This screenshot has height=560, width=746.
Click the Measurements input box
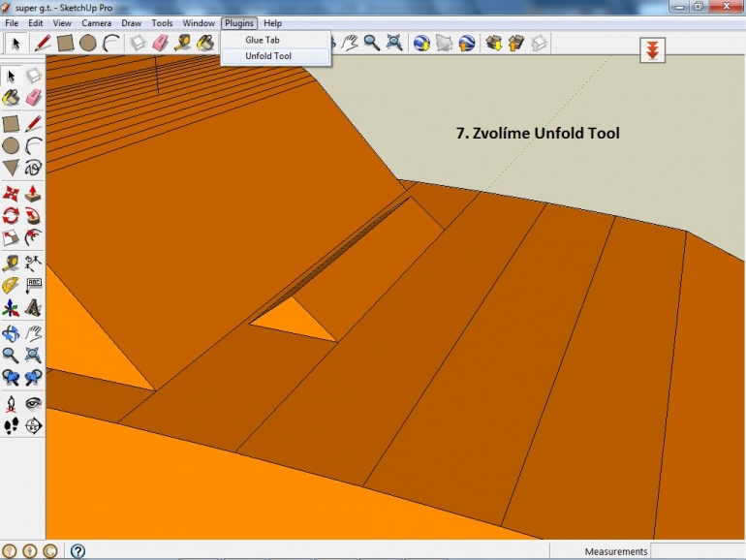pyautogui.click(x=698, y=551)
